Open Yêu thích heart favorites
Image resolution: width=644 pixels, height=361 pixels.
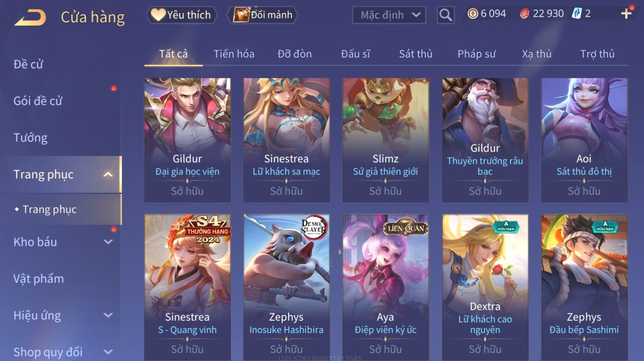point(181,15)
